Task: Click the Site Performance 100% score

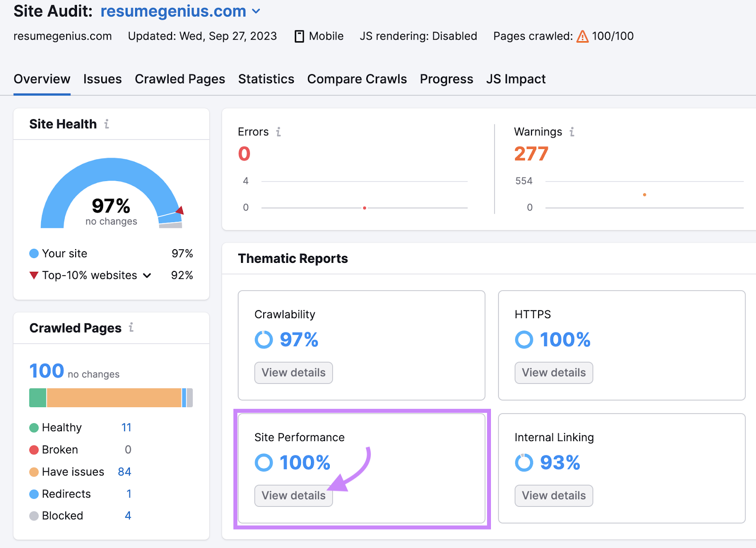Action: 305,462
